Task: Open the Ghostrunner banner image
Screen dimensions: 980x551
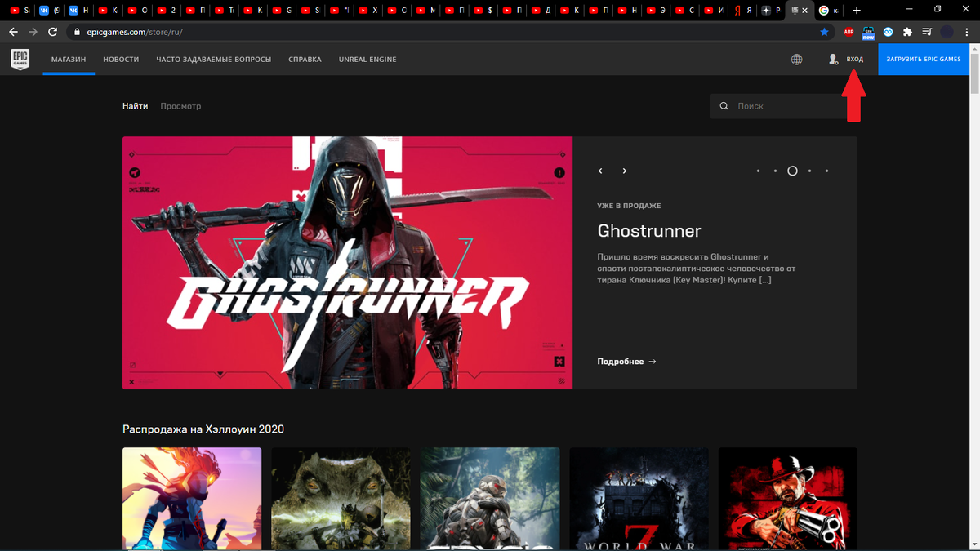Action: click(348, 263)
